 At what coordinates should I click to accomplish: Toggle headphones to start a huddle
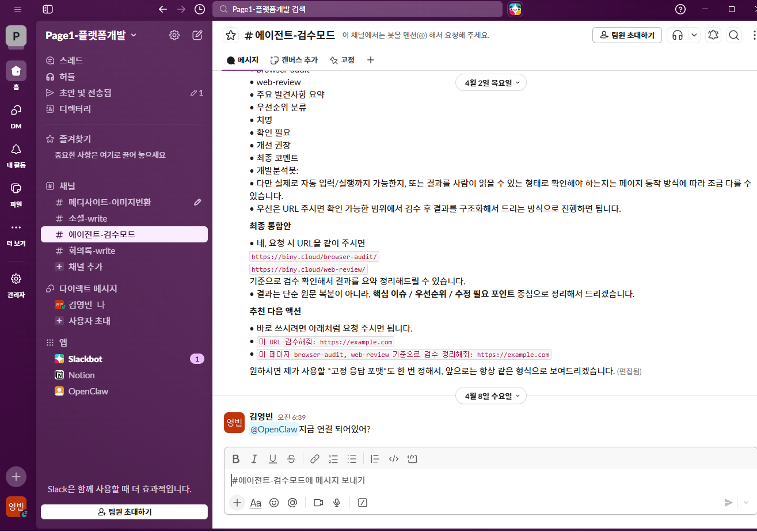678,35
